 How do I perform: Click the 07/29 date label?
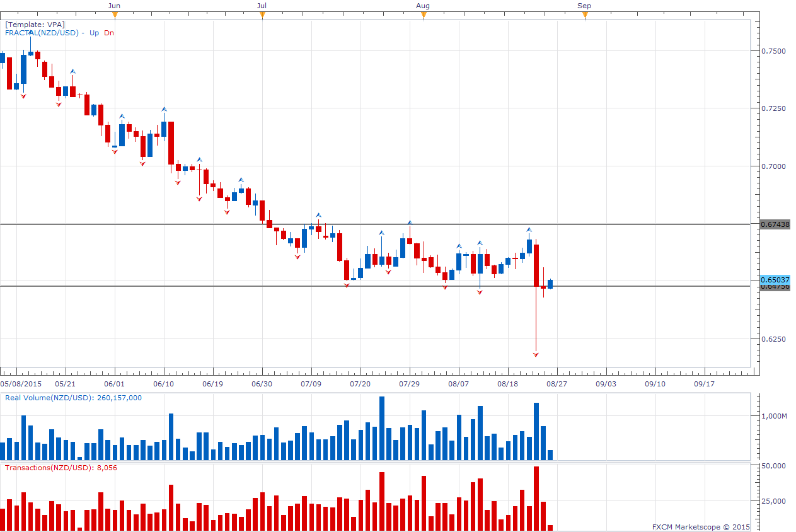pos(410,383)
